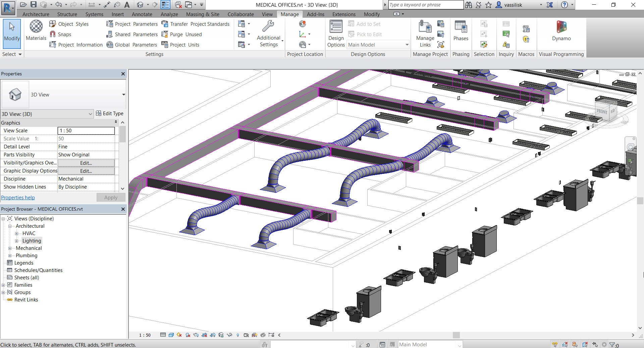Viewport: 644px width, 348px height.
Task: Open Object Styles settings
Action: [x=69, y=24]
